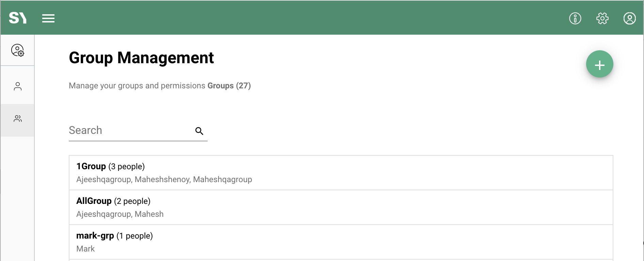Open the 1Group list entry
644x261 pixels.
click(340, 173)
